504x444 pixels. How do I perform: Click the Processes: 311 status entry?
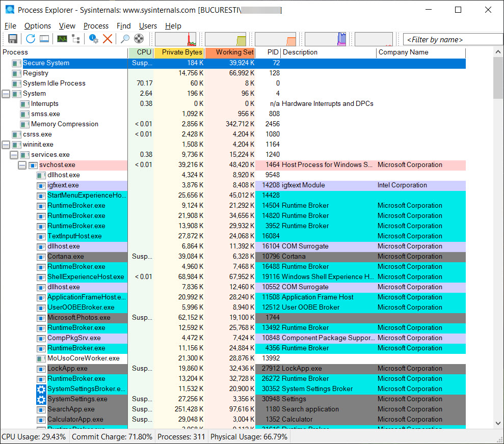[x=181, y=437]
